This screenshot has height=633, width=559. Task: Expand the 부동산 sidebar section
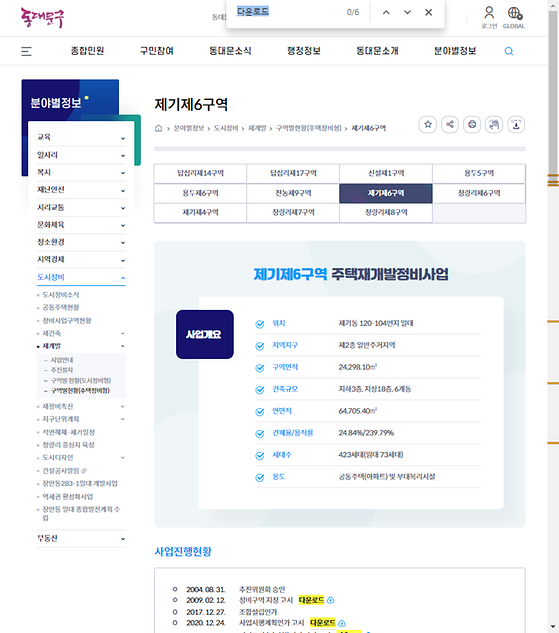[x=81, y=539]
